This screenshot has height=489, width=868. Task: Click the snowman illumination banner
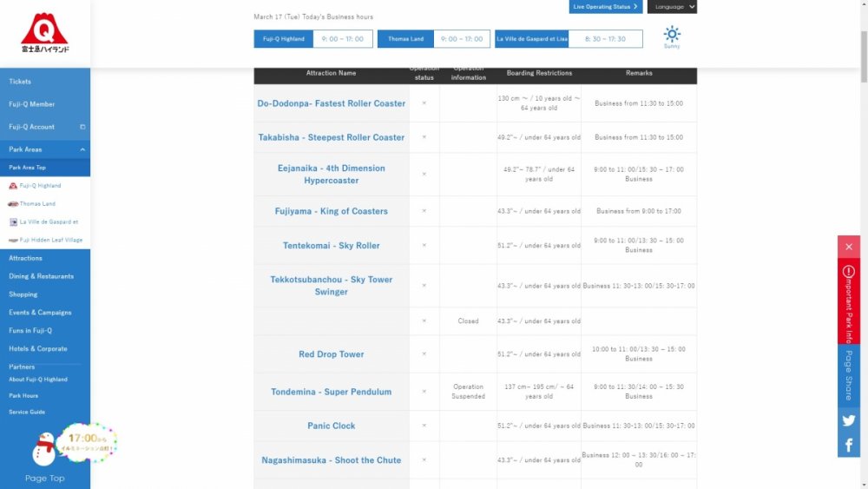(74, 443)
